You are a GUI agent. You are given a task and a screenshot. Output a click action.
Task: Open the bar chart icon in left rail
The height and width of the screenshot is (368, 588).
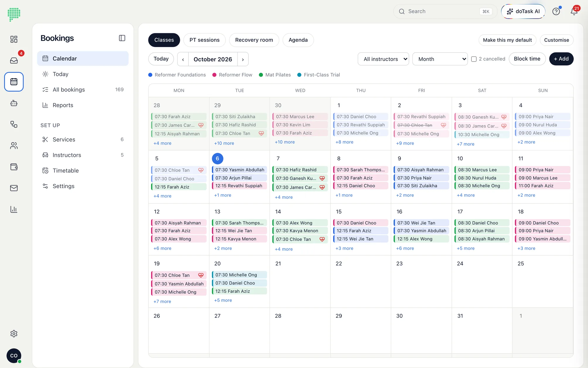[14, 209]
